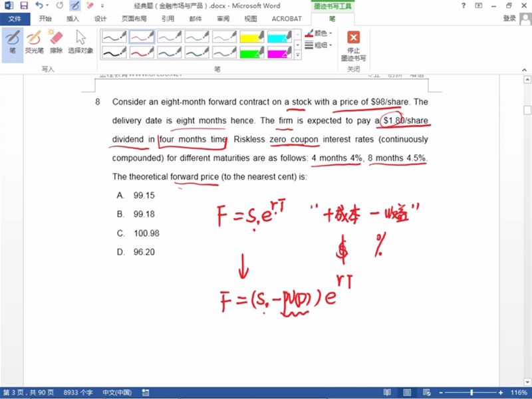Choose the thick red pen style
Image resolution: width=532 pixels, height=399 pixels.
tap(142, 52)
